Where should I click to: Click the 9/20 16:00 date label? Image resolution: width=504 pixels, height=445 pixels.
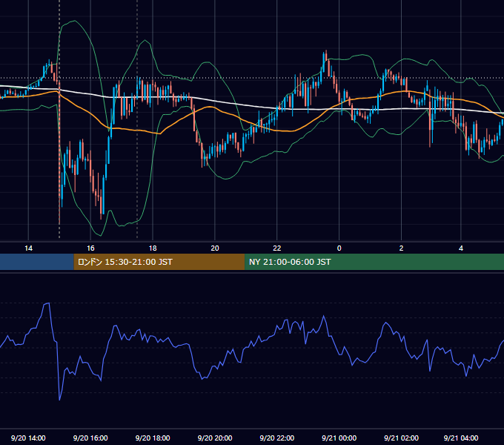(90, 438)
